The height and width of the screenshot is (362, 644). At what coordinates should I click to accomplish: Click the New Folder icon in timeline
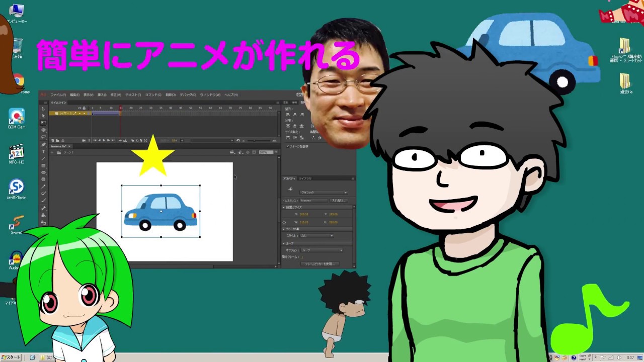pos(57,141)
